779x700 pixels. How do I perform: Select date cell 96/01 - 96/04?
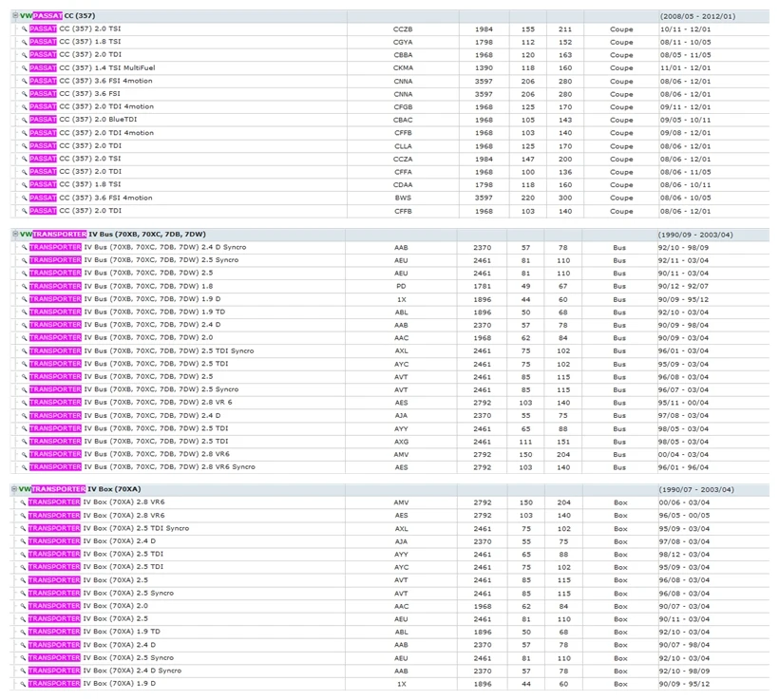click(x=683, y=467)
